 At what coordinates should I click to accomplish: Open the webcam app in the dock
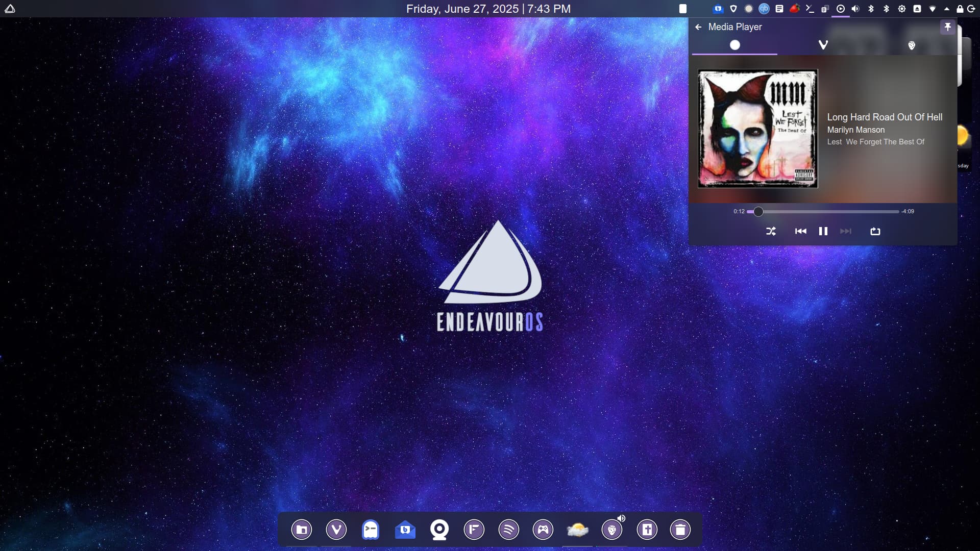point(439,530)
